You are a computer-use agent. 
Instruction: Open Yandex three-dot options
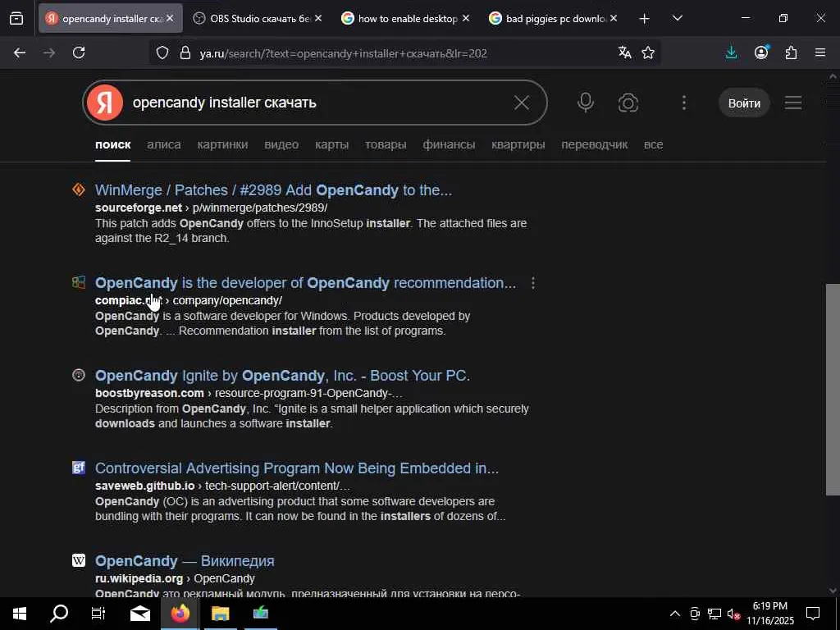684,103
